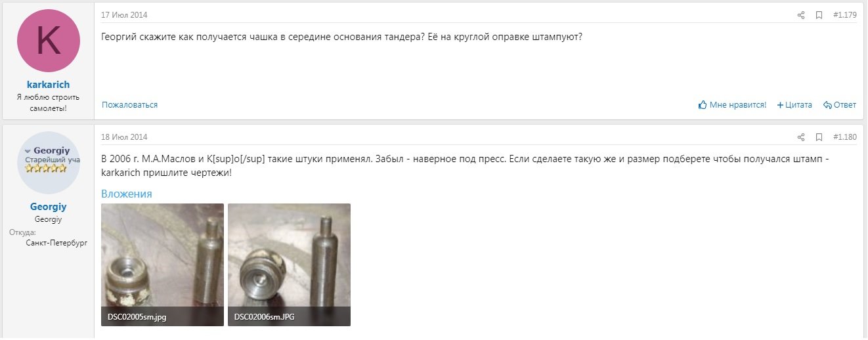Image resolution: width=868 pixels, height=340 pixels.
Task: Open attachment thumbnail DSC02006sm.JPG
Action: [289, 265]
